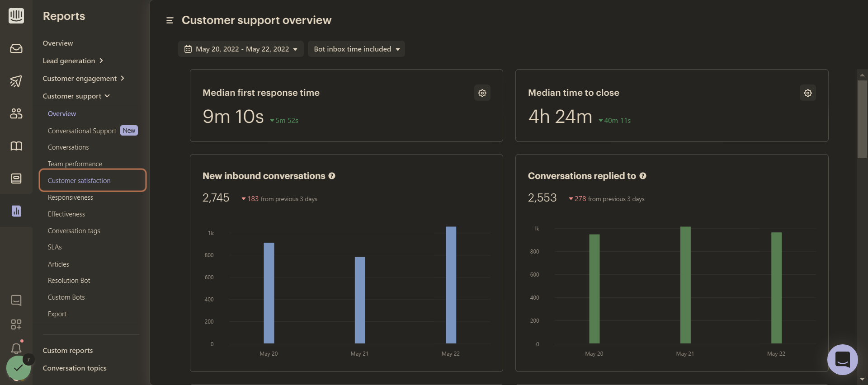Open Effectiveness report
The height and width of the screenshot is (385, 868).
coord(66,214)
